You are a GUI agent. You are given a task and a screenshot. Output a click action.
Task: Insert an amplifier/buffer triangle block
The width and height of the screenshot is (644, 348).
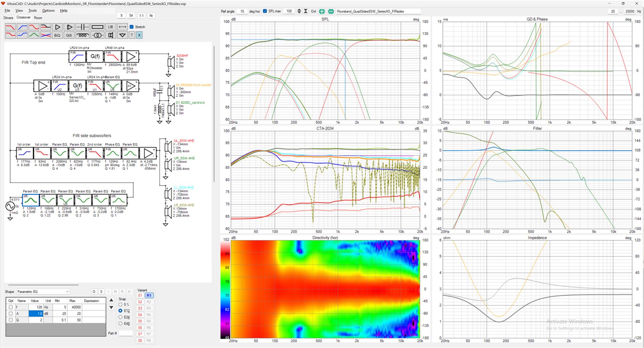(57, 27)
